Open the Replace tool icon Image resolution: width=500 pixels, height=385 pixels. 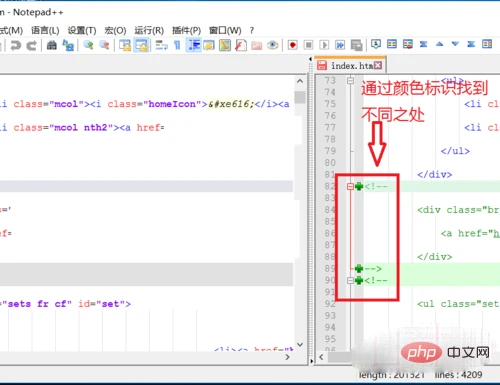click(x=68, y=45)
